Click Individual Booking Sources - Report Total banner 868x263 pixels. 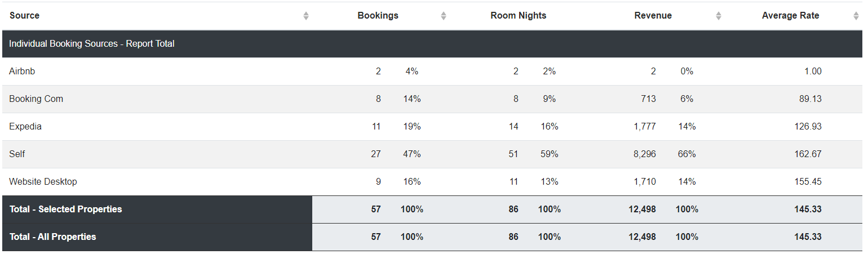coord(432,44)
